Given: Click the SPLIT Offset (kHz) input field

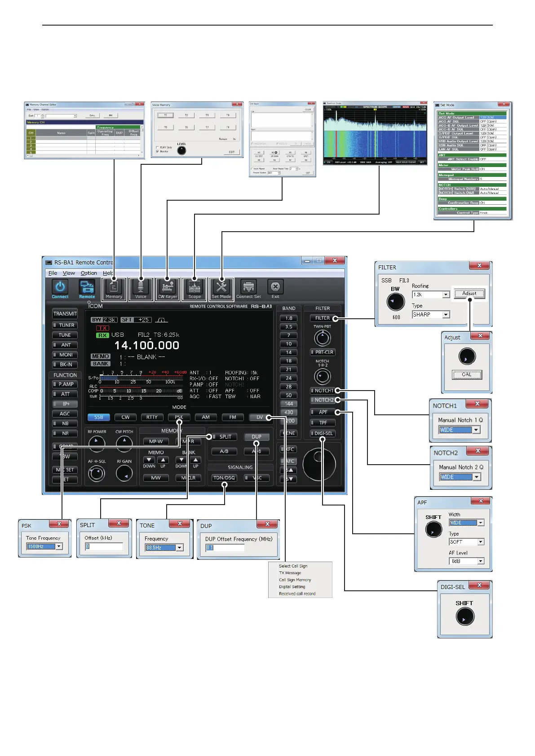Looking at the screenshot, I should click(104, 546).
